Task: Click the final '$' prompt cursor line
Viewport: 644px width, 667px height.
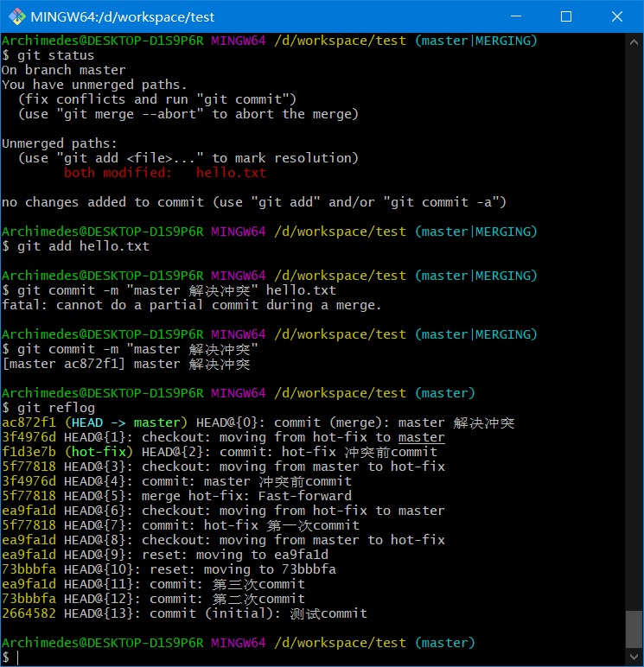Action: click(x=10, y=657)
